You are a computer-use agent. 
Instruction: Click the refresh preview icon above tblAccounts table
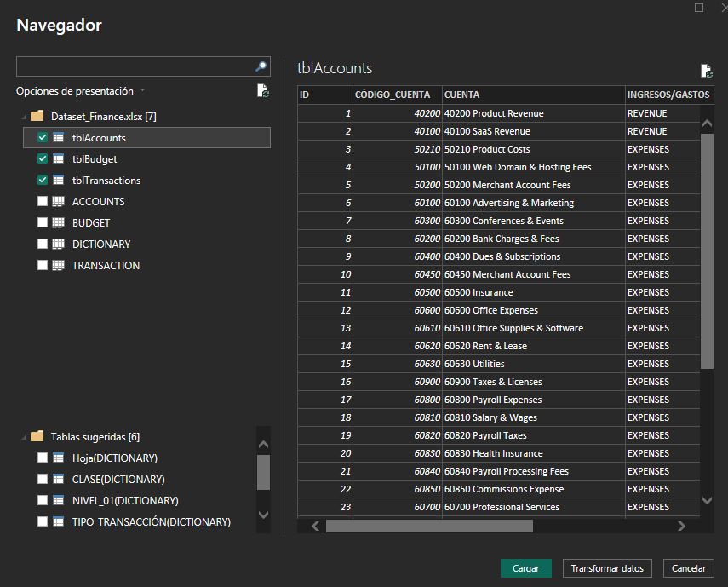(706, 71)
